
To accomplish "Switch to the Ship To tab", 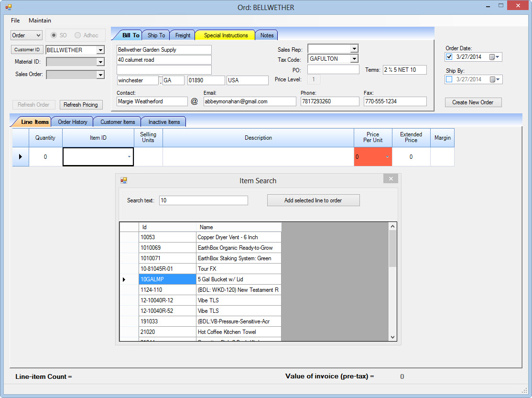I will coord(156,35).
